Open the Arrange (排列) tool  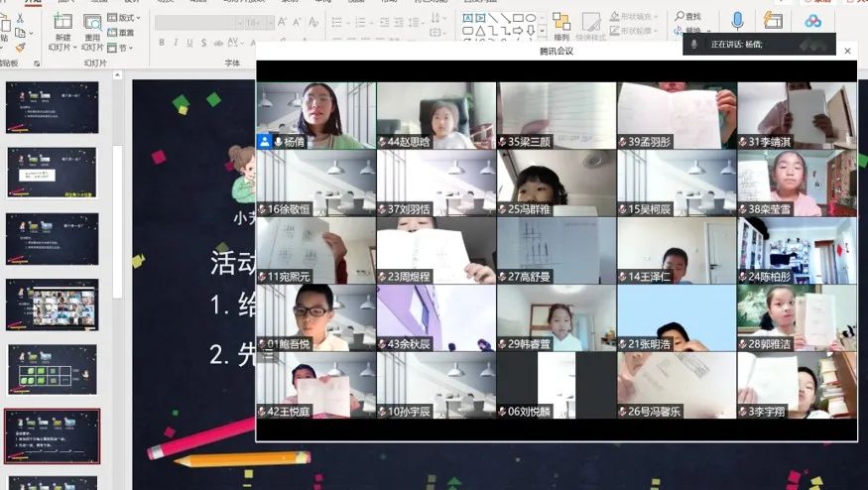pyautogui.click(x=561, y=27)
